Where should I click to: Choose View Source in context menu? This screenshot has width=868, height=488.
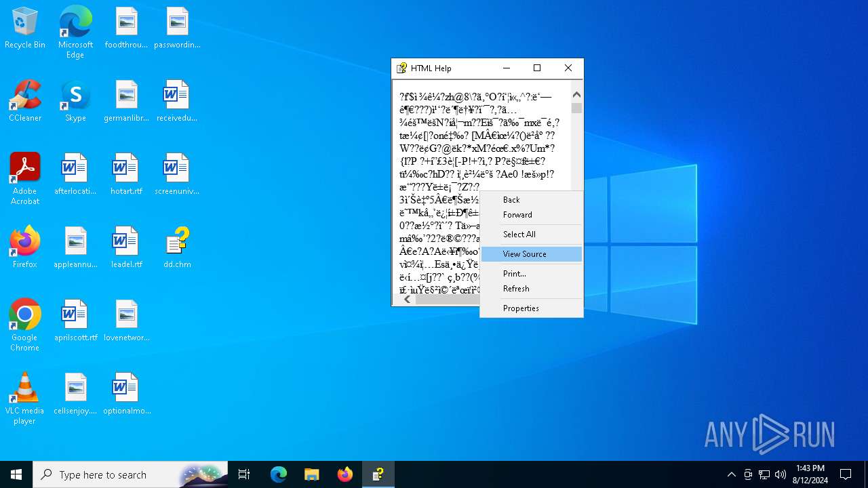[x=531, y=254]
